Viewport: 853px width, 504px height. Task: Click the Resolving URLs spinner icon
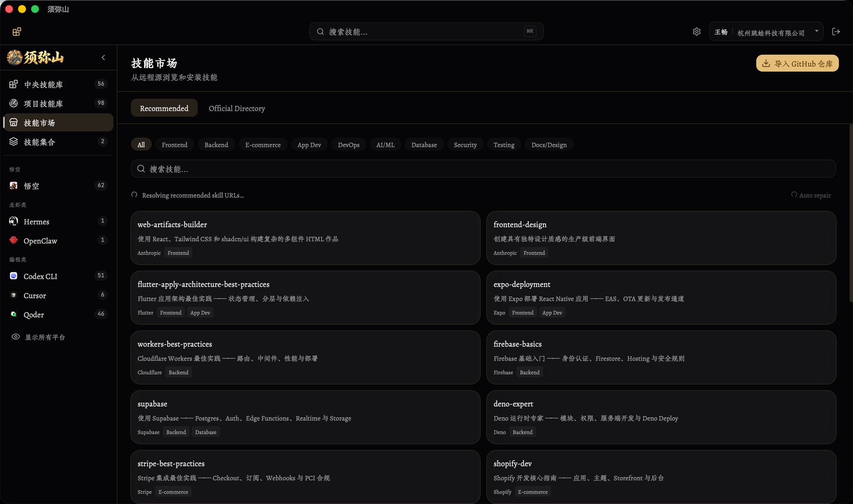(134, 194)
